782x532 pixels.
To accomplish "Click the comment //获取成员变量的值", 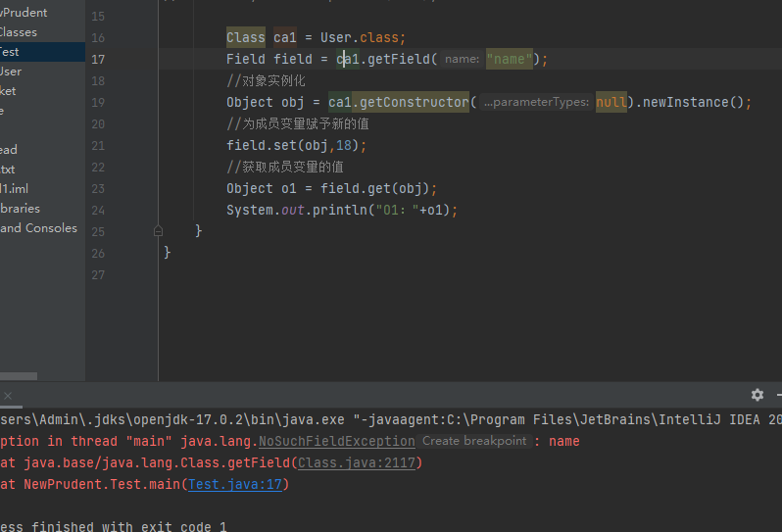I will click(285, 167).
